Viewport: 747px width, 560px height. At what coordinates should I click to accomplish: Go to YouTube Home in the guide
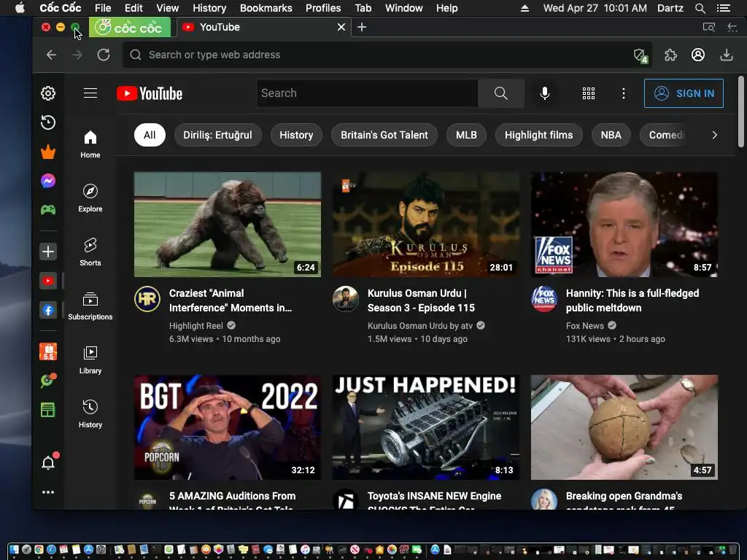pyautogui.click(x=90, y=145)
